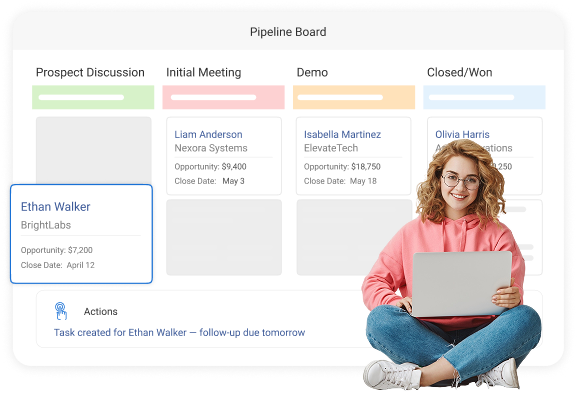Open Olivia Harris contact name

pyautogui.click(x=462, y=134)
